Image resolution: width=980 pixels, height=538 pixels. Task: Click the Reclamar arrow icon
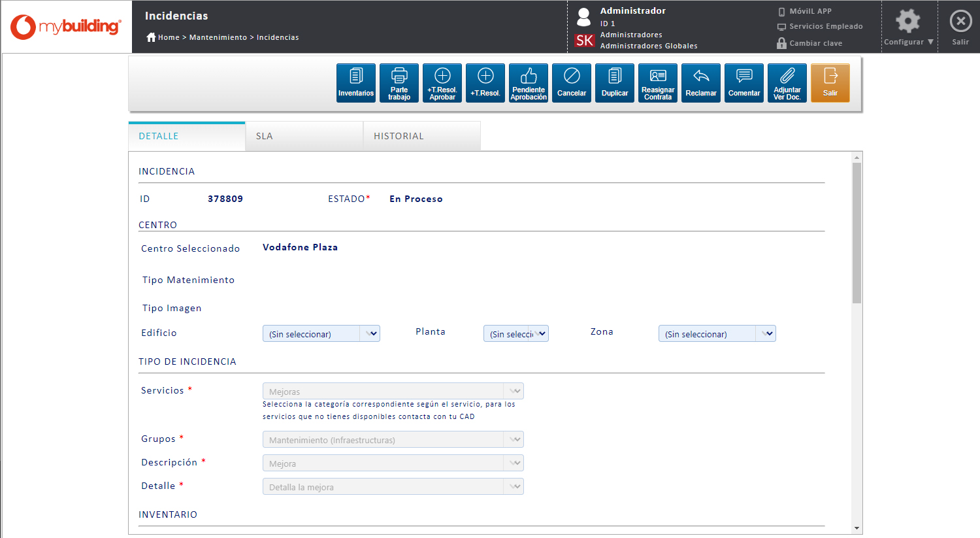tap(701, 83)
